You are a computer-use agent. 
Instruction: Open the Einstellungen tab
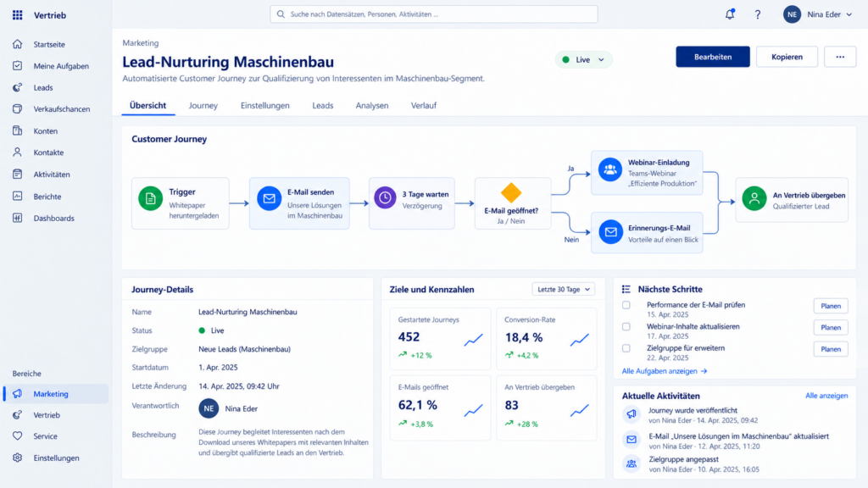click(264, 105)
